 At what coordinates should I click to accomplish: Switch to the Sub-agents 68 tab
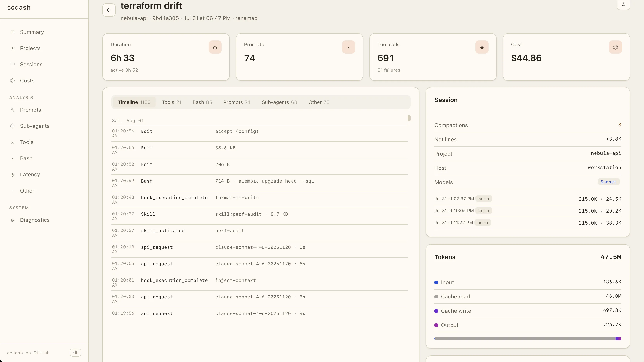[279, 102]
